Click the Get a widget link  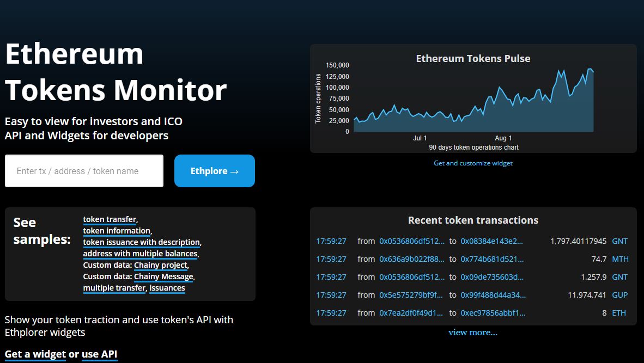pyautogui.click(x=35, y=354)
